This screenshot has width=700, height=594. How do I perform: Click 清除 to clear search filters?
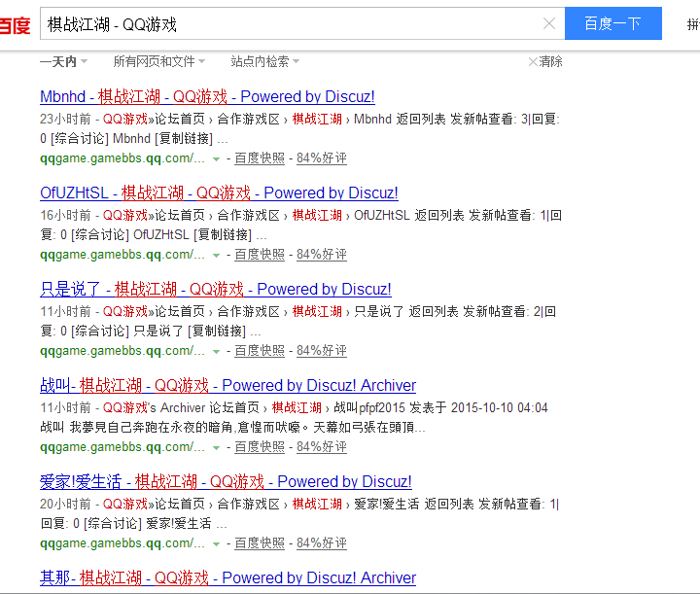tap(545, 61)
